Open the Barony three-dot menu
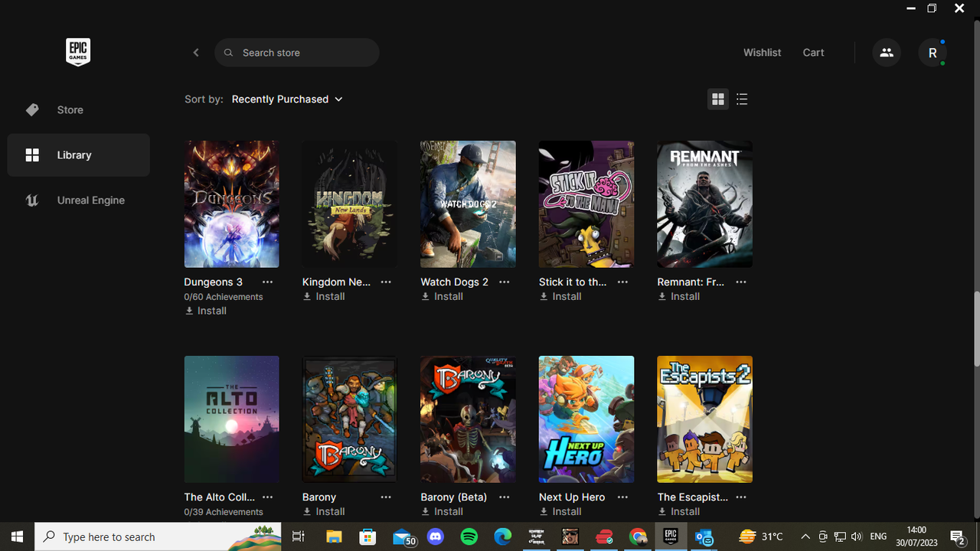980x551 pixels. click(386, 497)
